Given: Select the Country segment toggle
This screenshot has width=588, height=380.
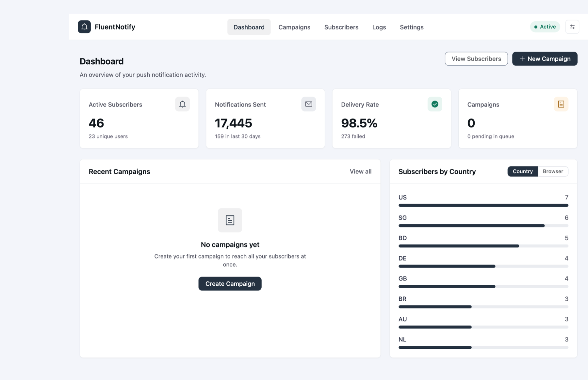Looking at the screenshot, I should tap(523, 171).
